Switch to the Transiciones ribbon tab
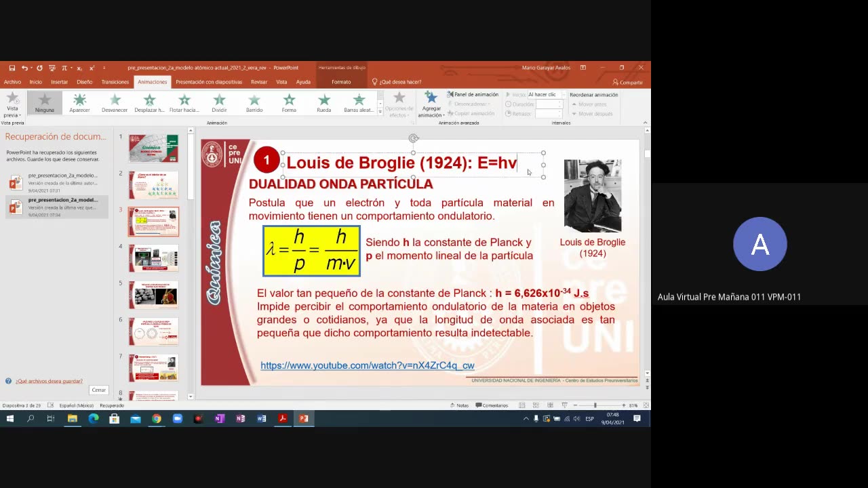The height and width of the screenshot is (488, 868). click(x=115, y=82)
